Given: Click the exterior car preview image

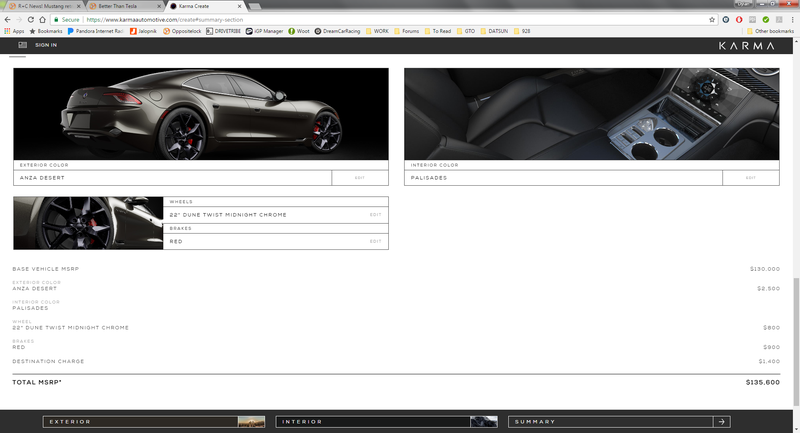Looking at the screenshot, I should (201, 114).
